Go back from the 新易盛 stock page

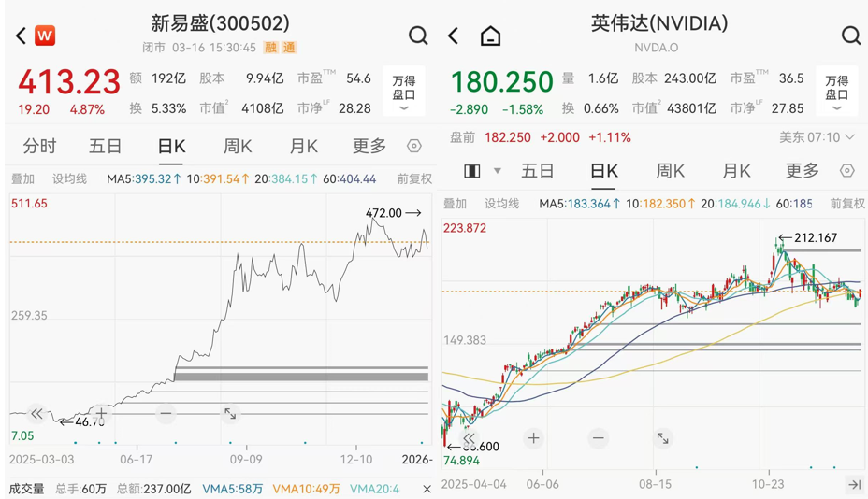(x=21, y=36)
